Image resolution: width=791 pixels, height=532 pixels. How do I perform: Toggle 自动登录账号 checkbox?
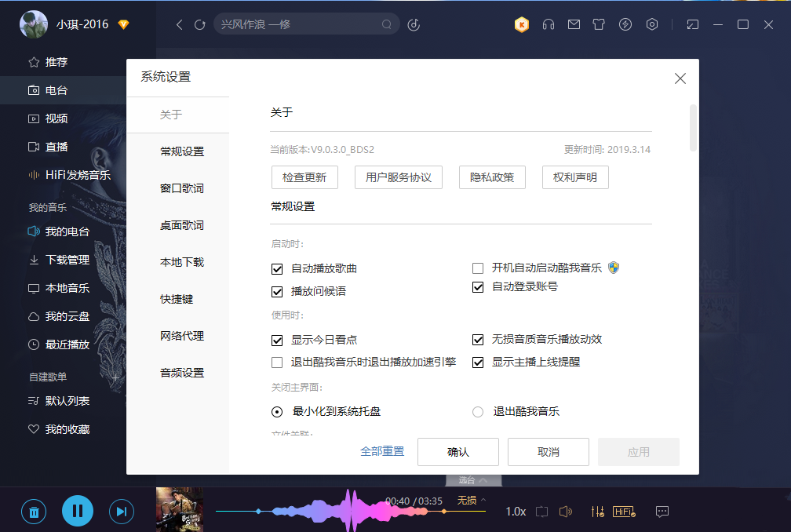tap(478, 287)
